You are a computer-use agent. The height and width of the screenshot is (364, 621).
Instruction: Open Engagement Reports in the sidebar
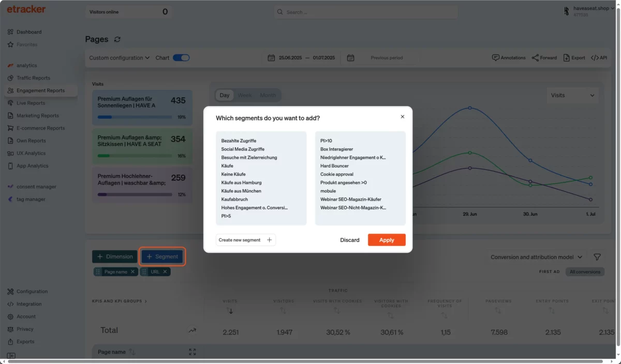[40, 90]
